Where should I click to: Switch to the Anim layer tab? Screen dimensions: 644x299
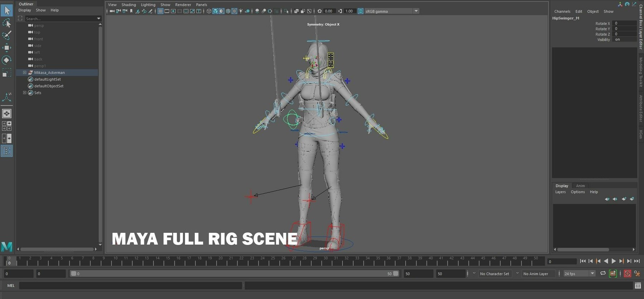[580, 186]
